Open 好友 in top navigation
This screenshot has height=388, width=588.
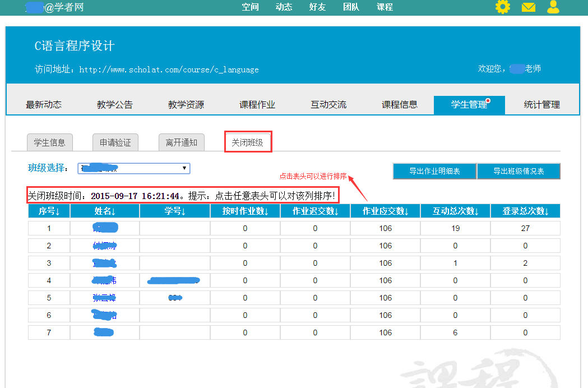[x=317, y=7]
